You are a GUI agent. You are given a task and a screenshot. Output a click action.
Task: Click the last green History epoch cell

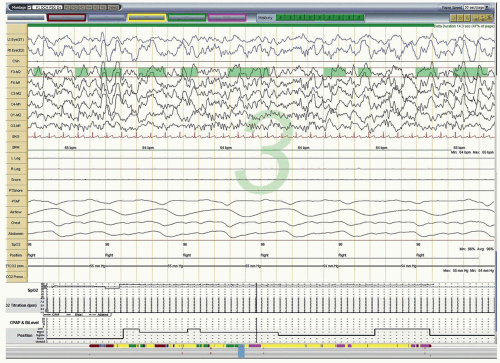(x=359, y=18)
